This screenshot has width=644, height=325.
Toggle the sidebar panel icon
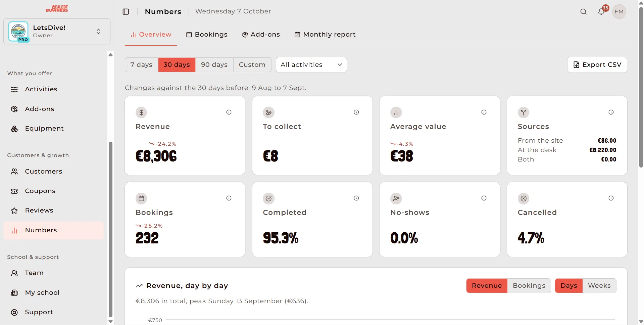[x=126, y=12]
